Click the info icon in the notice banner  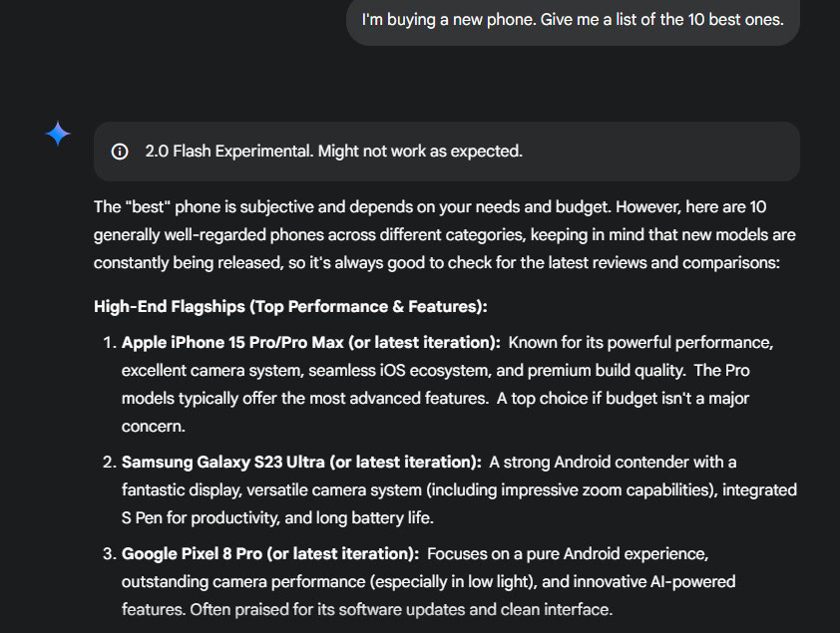pos(120,152)
